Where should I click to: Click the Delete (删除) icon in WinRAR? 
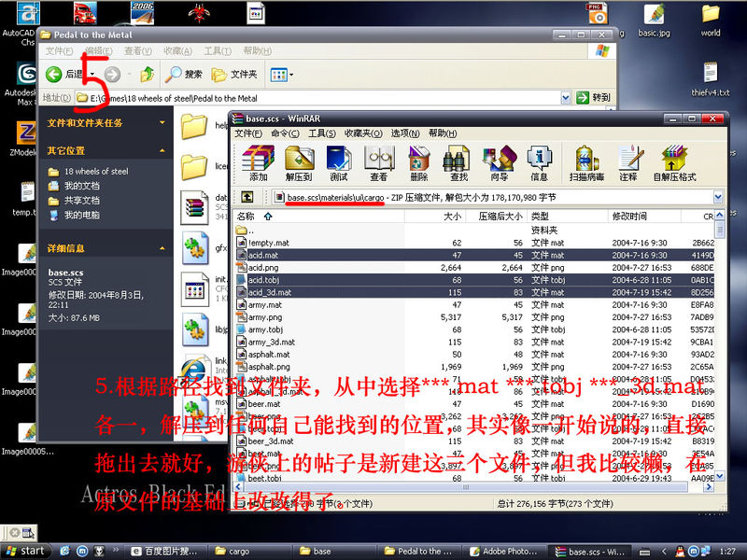[x=418, y=164]
